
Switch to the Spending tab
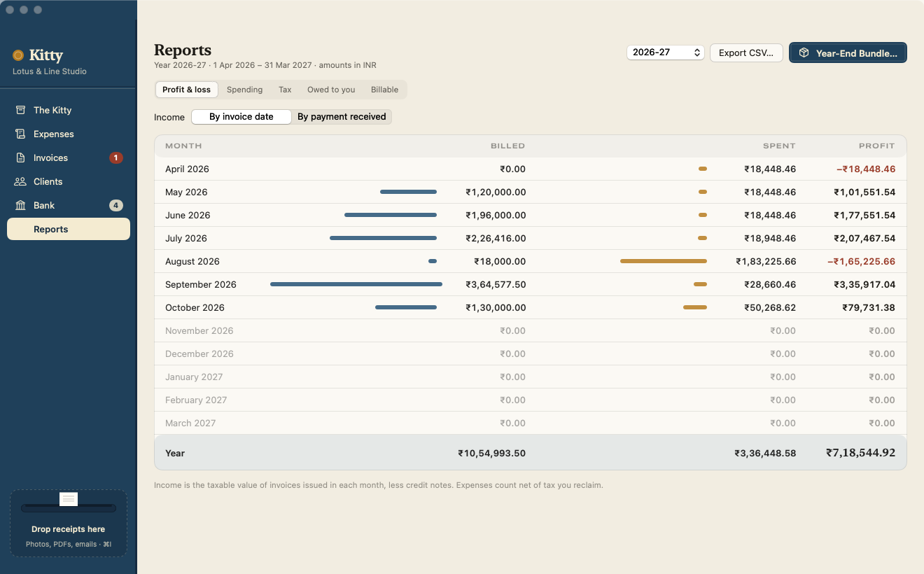[245, 90]
